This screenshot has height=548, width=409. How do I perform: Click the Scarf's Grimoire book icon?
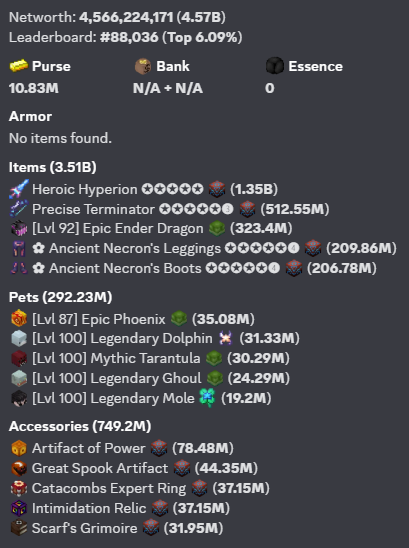click(19, 528)
